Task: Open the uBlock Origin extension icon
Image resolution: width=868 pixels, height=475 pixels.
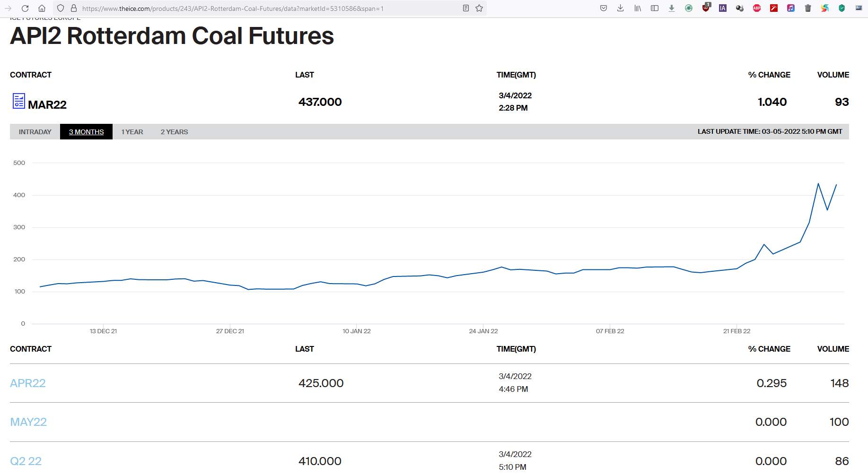Action: [x=706, y=8]
